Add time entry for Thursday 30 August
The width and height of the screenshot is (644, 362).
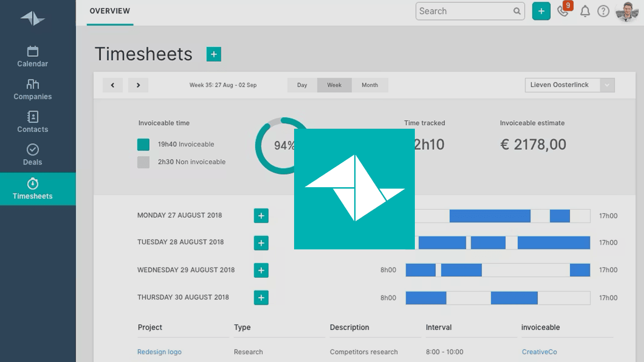coord(261,298)
